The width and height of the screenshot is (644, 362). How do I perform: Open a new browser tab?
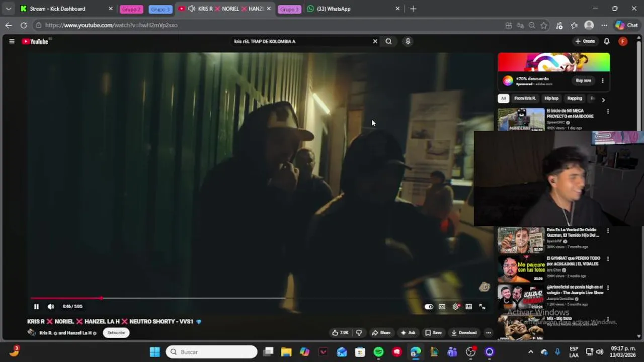[413, 9]
